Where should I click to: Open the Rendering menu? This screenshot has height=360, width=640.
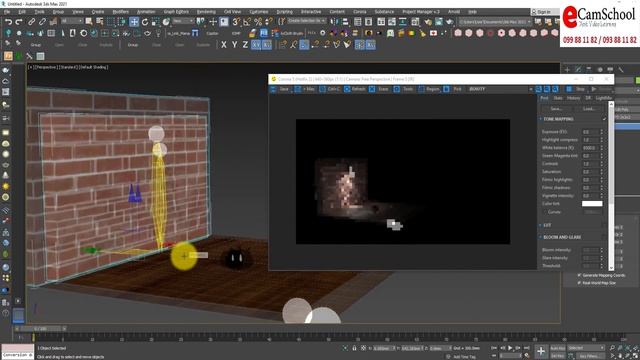[206, 12]
